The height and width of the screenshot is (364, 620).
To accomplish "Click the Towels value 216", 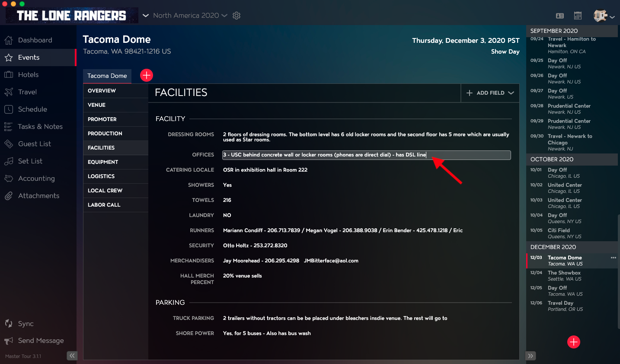I will coord(227,200).
